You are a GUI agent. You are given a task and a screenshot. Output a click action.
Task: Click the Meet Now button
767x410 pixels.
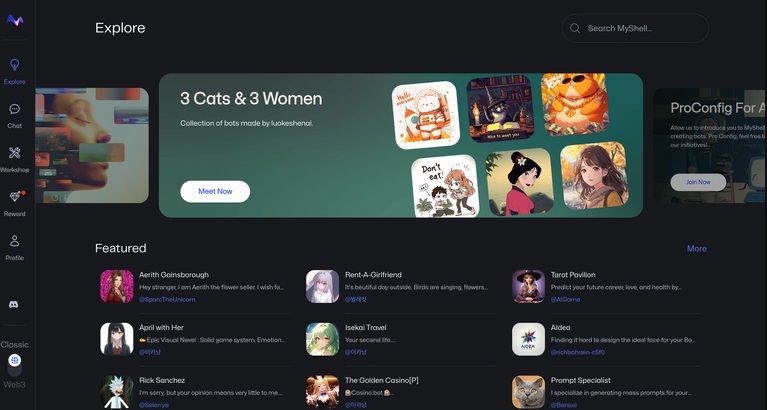click(x=215, y=191)
